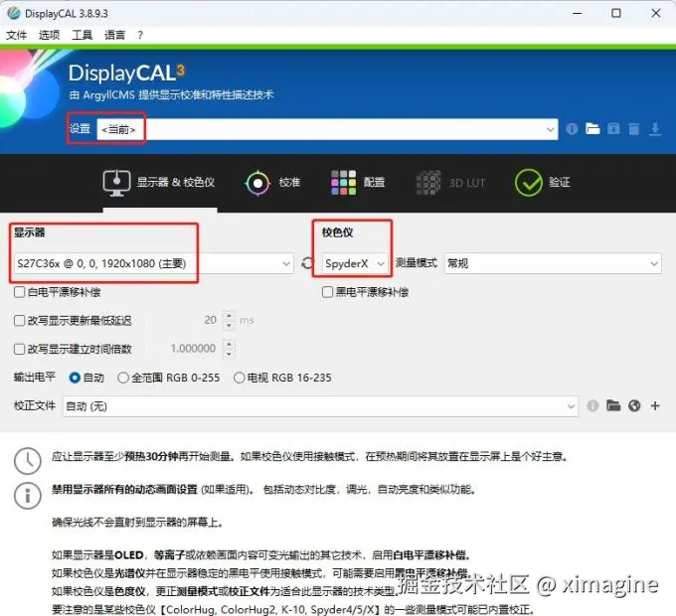This screenshot has height=616, width=676.
Task: Increase the minimum delay 20 ms stepper
Action: pos(229,315)
